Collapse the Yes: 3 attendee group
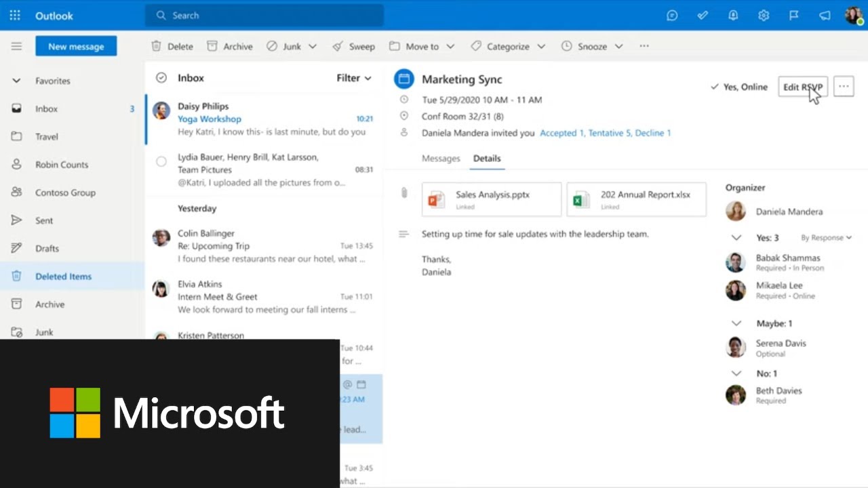 pos(736,238)
